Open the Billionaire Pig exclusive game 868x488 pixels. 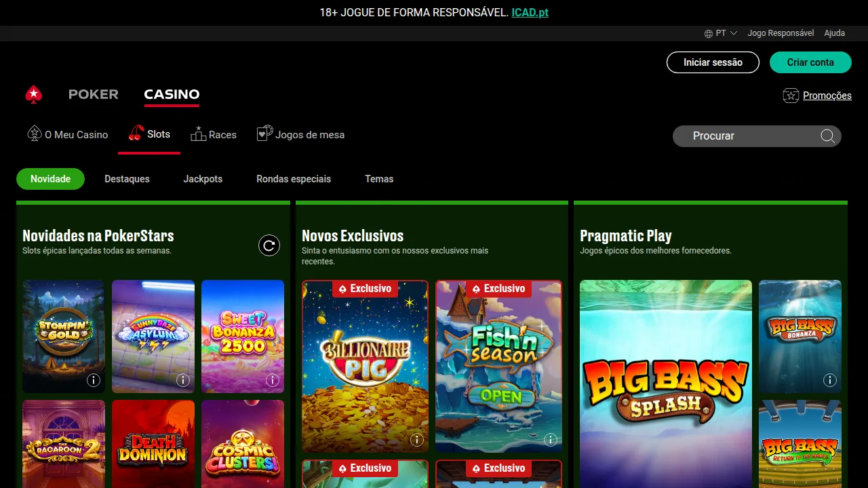coord(365,367)
